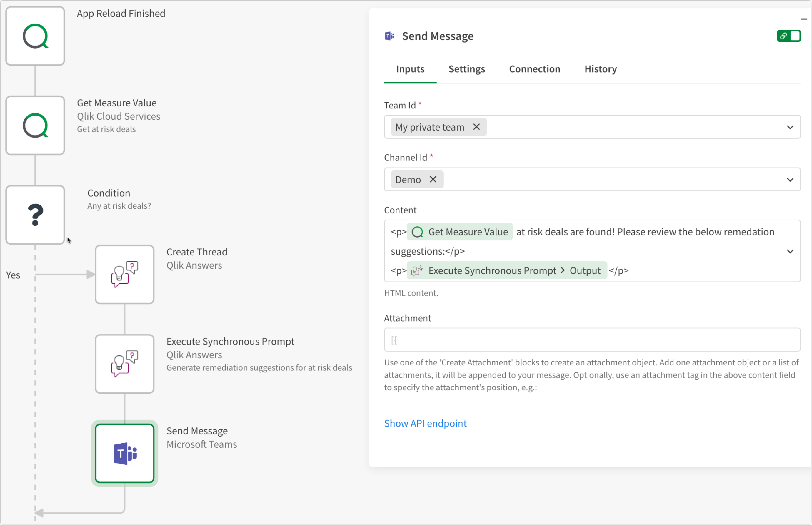Switch to the Settings tab
The image size is (812, 525).
pyautogui.click(x=466, y=69)
